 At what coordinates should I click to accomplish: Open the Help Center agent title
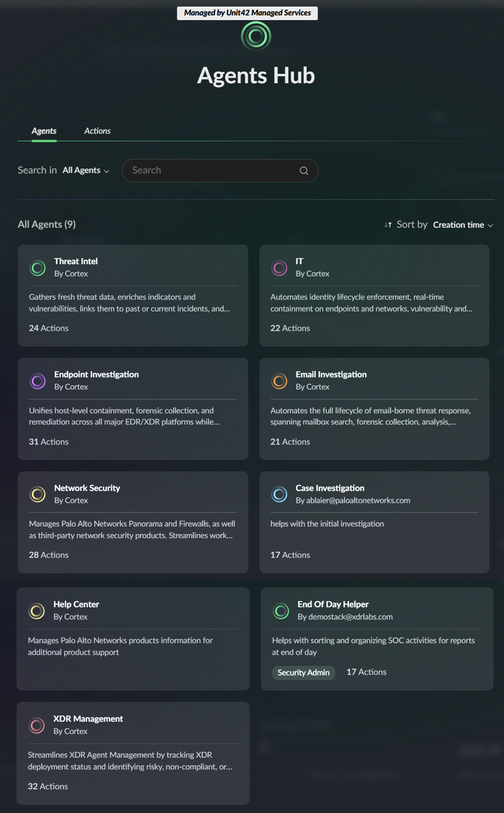click(x=76, y=604)
